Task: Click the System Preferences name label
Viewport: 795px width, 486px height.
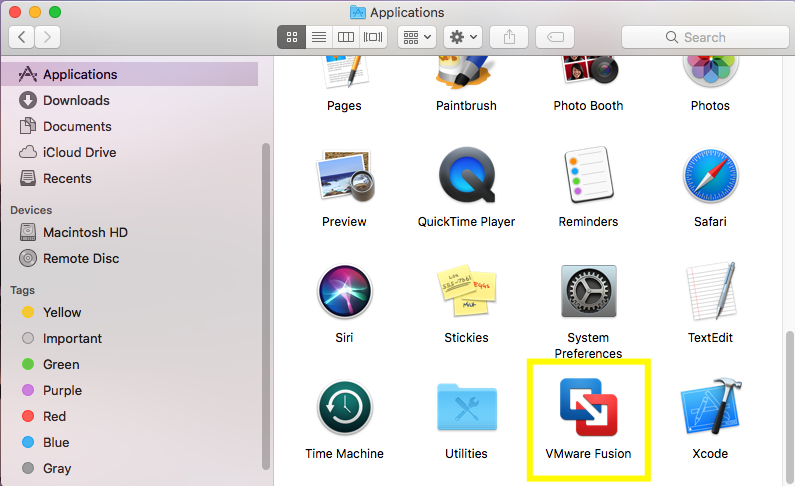Action: (588, 345)
